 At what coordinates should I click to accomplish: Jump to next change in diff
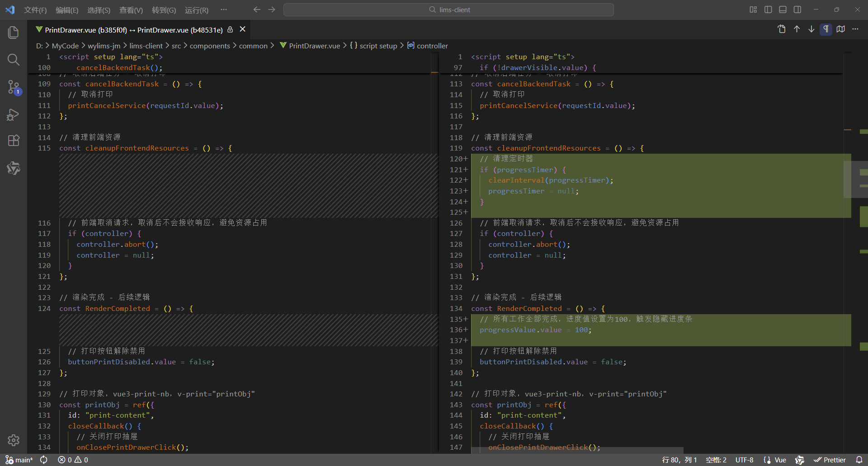tap(811, 29)
